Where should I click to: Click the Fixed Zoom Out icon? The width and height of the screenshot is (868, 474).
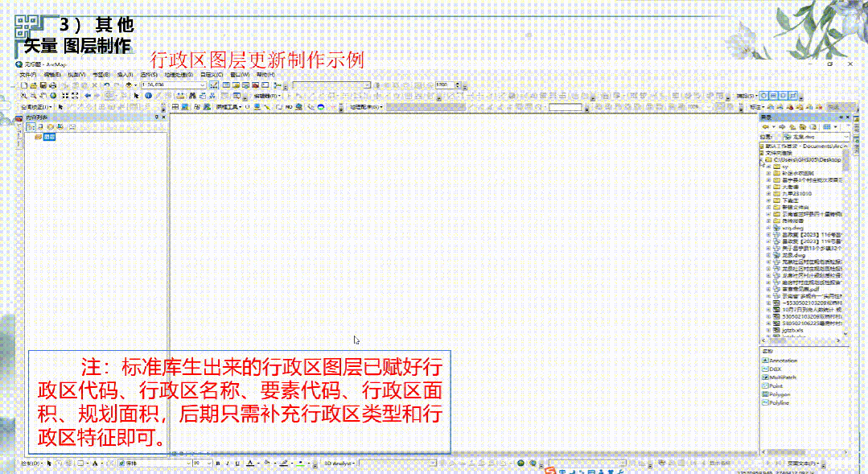pyautogui.click(x=75, y=96)
